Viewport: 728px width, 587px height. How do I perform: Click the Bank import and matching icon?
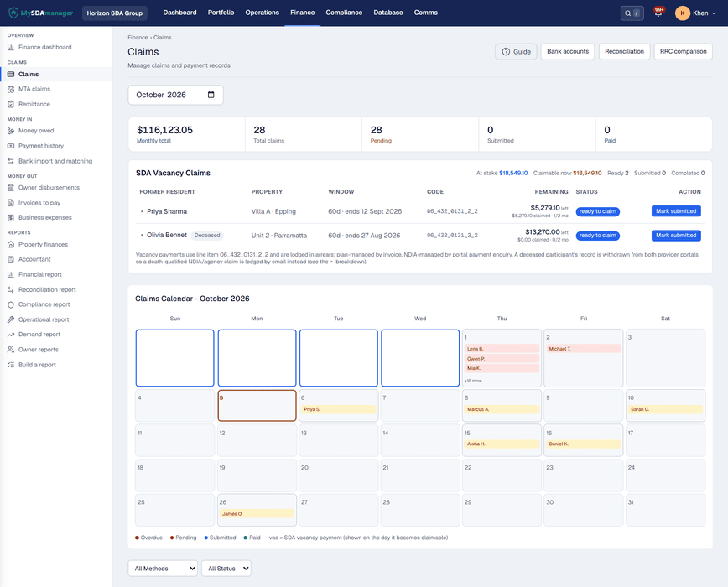(x=11, y=161)
